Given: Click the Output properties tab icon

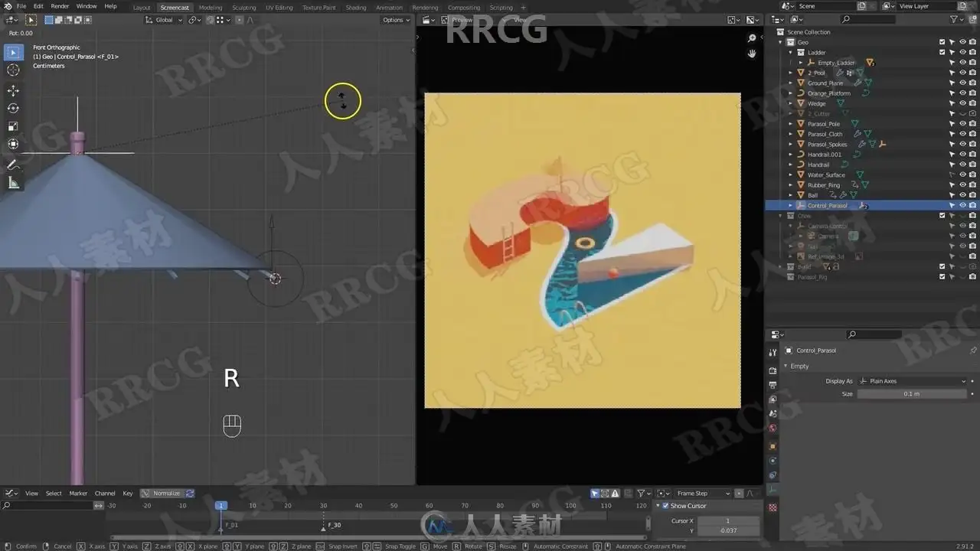Looking at the screenshot, I should (773, 385).
